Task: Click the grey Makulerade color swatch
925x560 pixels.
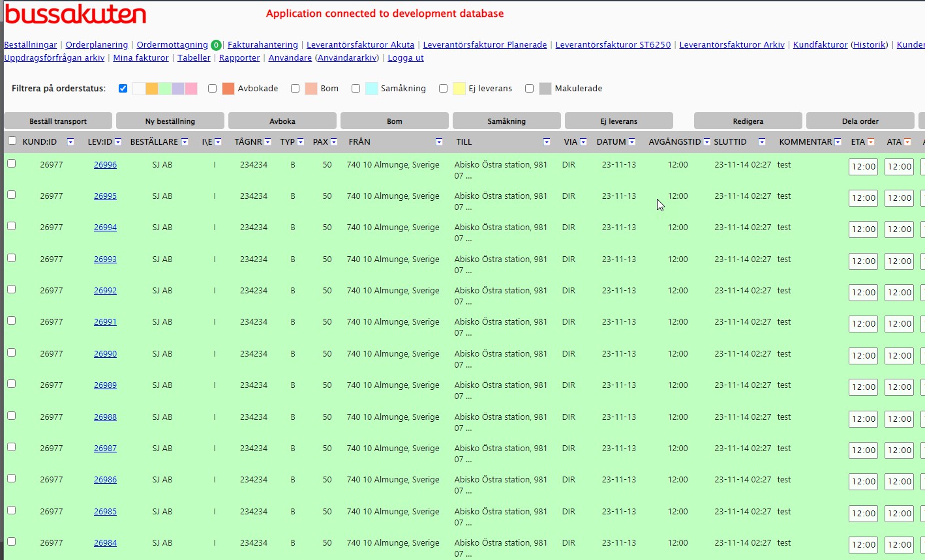Action: coord(545,89)
